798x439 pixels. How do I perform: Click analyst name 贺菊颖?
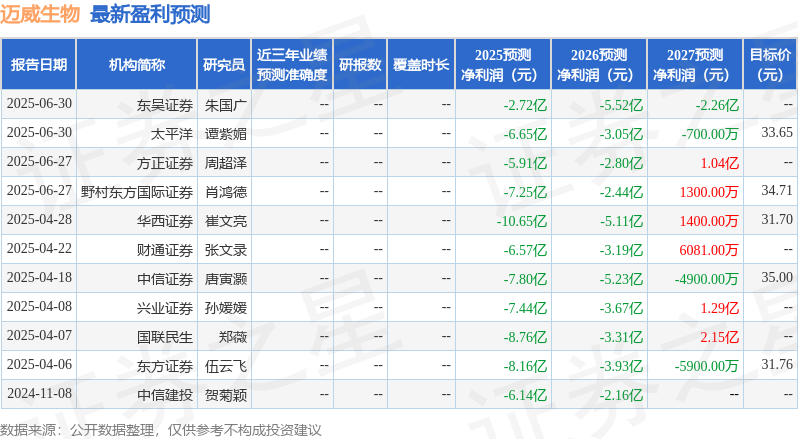click(x=226, y=395)
